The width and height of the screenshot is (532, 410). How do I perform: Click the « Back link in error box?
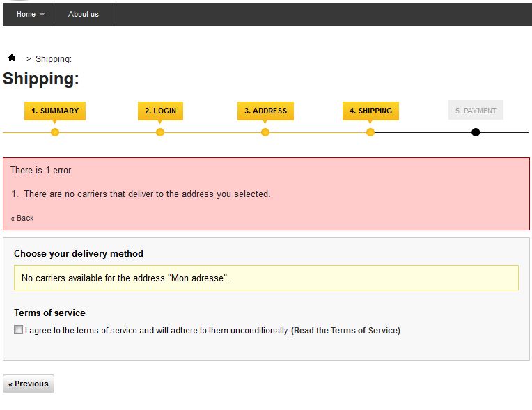click(22, 218)
